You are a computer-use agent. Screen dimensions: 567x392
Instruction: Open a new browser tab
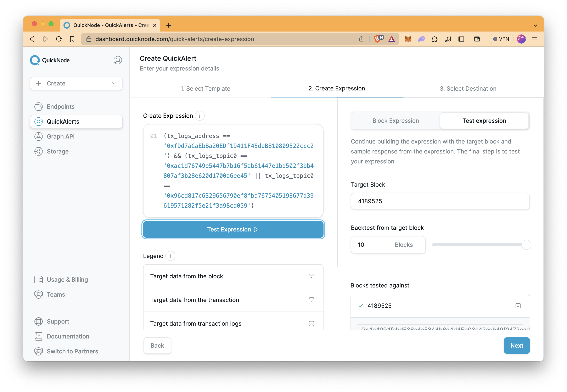pos(169,25)
